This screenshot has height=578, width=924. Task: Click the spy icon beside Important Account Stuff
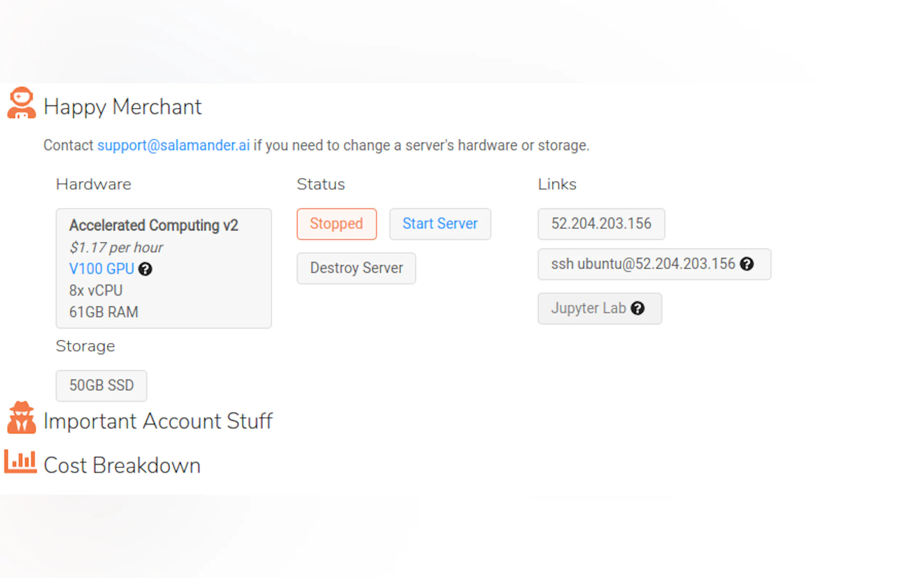(x=21, y=418)
